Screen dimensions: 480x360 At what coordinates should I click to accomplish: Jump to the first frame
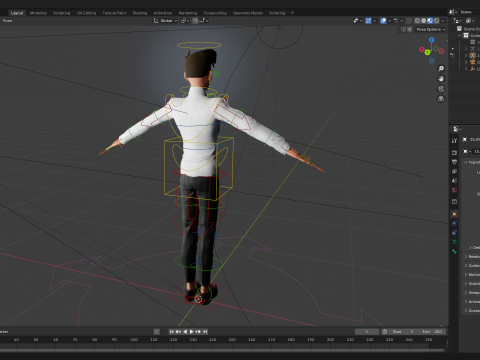pyautogui.click(x=172, y=332)
